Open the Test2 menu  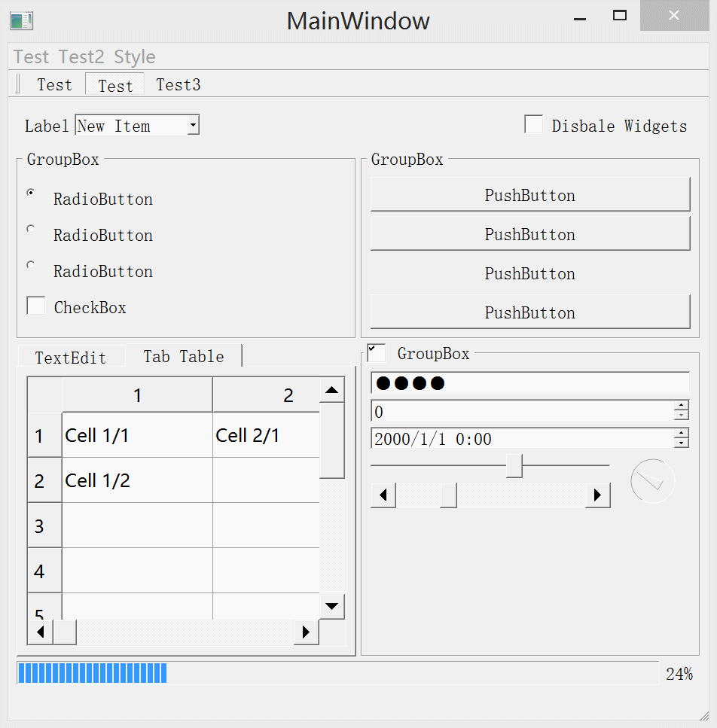coord(81,57)
